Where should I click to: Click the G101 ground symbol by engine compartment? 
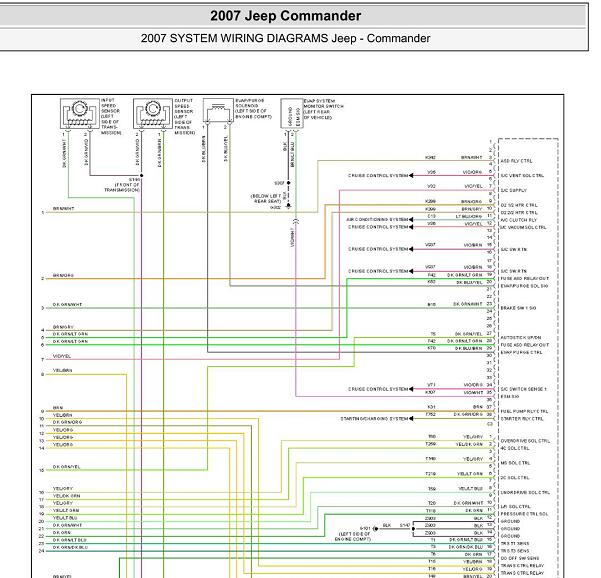coord(376,529)
